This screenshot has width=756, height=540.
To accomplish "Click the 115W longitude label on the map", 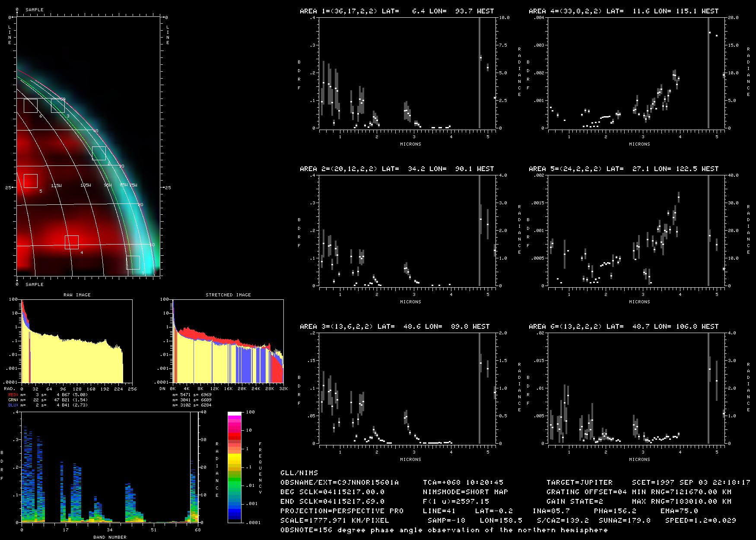I will (56, 185).
